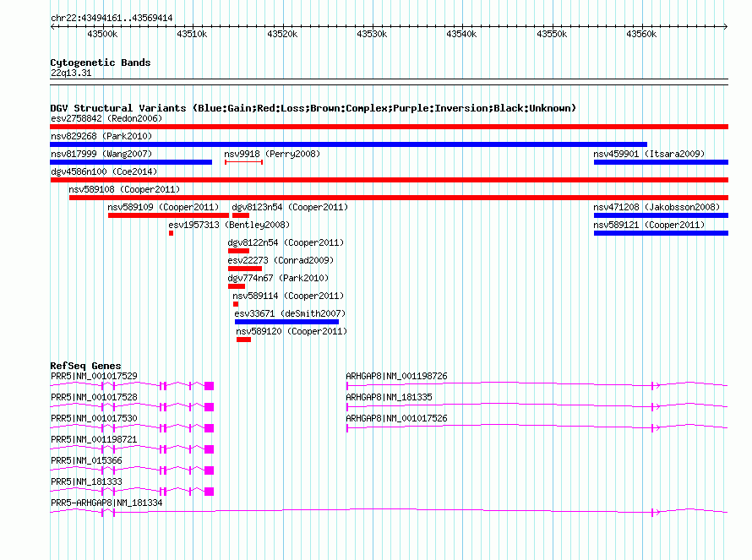Click the blue esv33671 gain bar

point(286,322)
